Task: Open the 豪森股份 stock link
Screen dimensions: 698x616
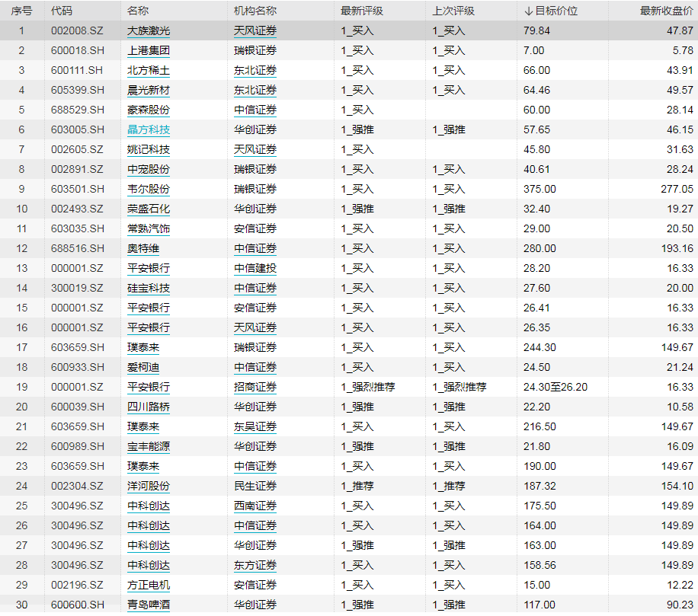Action: coord(149,110)
